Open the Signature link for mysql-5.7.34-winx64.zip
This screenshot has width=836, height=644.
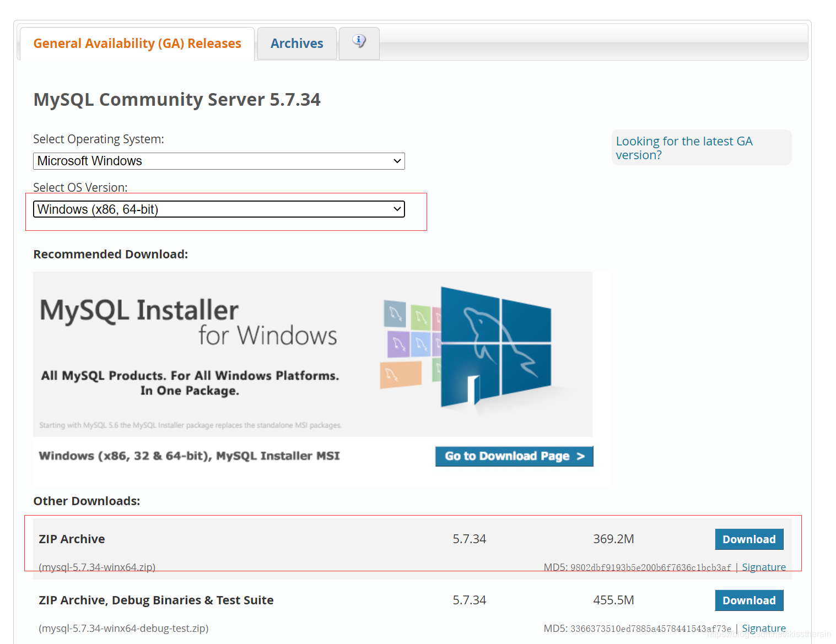tap(764, 567)
